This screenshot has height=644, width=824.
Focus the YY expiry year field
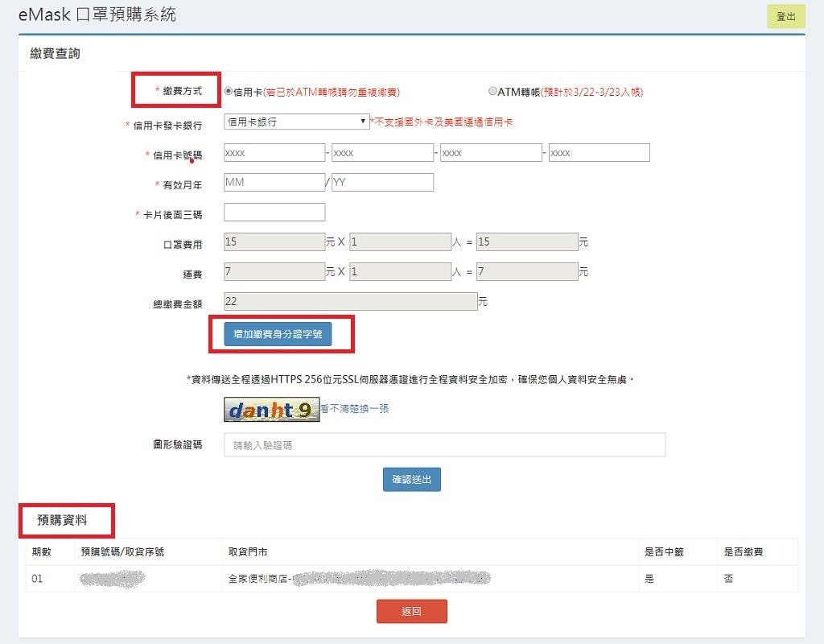[x=382, y=183]
